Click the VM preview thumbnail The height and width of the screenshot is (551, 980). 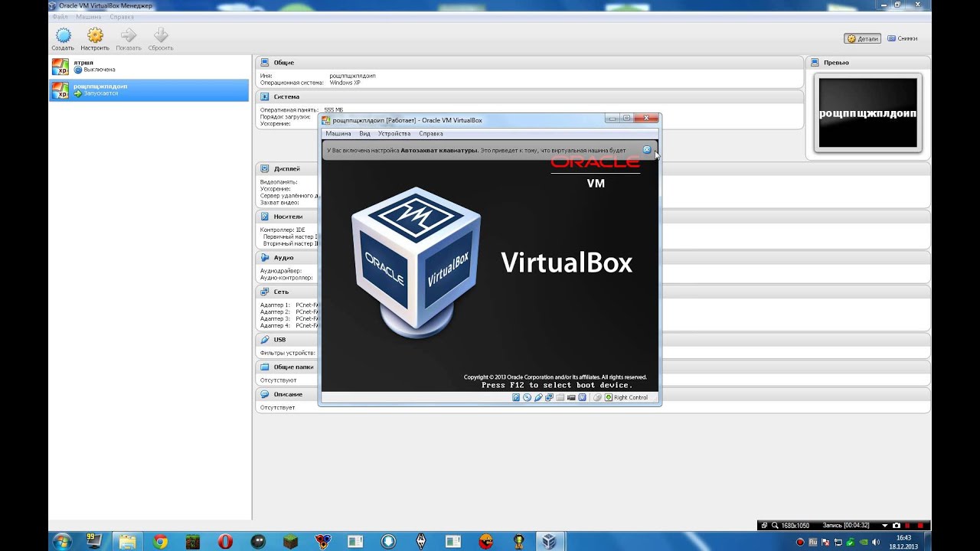point(868,112)
